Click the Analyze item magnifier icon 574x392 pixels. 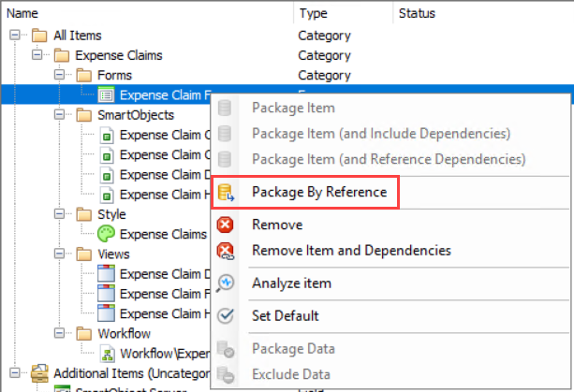coord(225,283)
